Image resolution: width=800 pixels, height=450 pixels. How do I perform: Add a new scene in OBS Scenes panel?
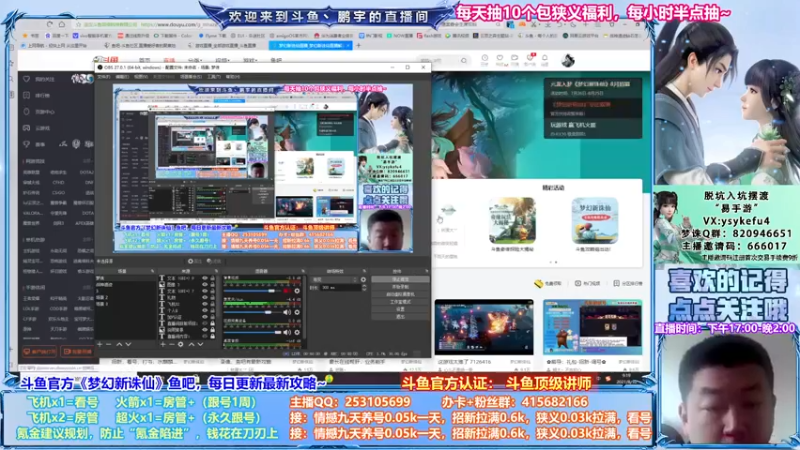click(x=99, y=344)
